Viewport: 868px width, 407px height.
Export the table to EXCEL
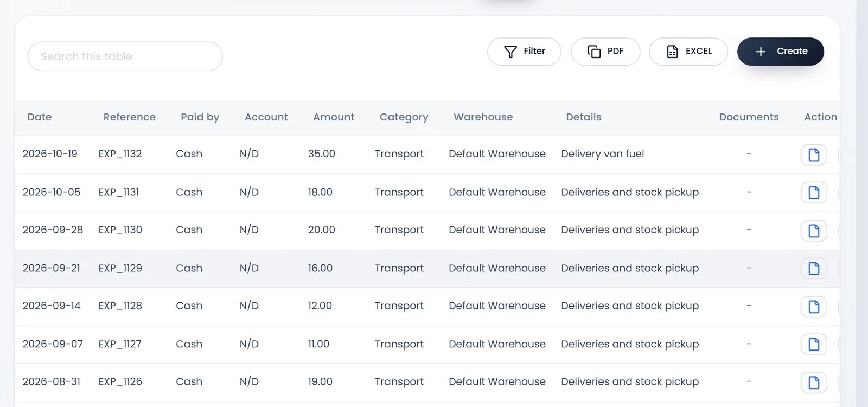(x=688, y=52)
